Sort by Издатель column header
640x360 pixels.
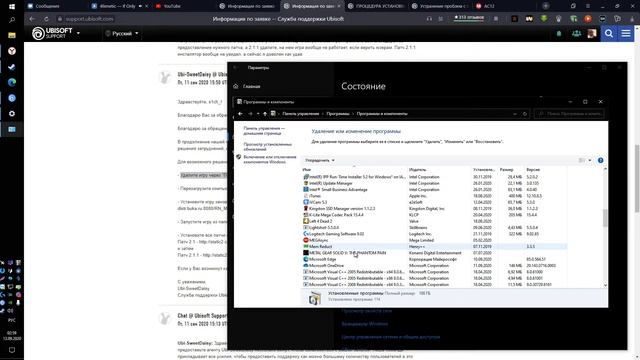coord(417,169)
